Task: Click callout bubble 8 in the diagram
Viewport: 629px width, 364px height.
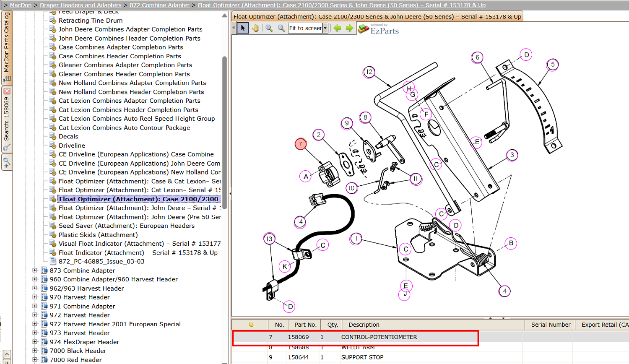Action: [365, 117]
